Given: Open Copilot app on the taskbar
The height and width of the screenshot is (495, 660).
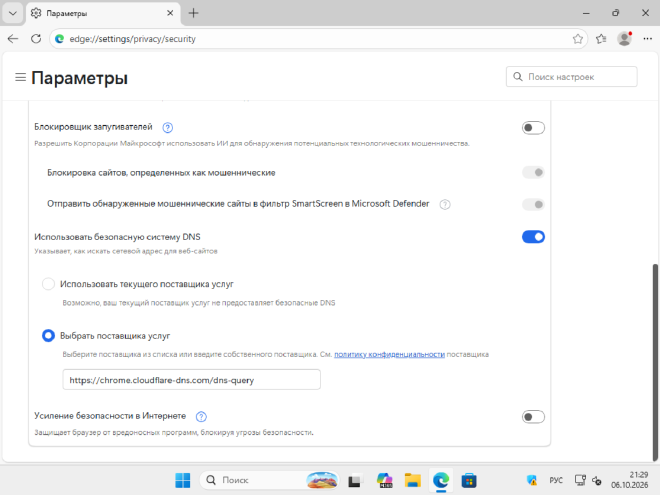Looking at the screenshot, I should (384, 480).
